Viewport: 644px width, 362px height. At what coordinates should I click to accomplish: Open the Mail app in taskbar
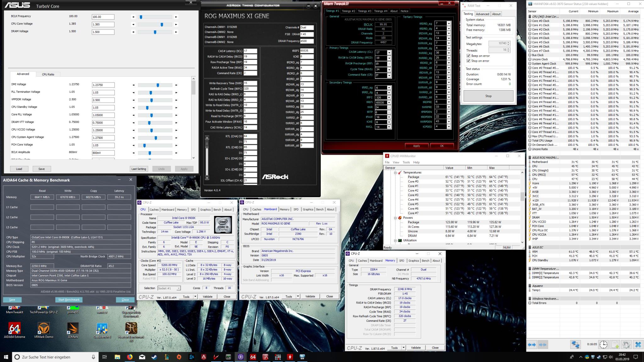[142, 357]
